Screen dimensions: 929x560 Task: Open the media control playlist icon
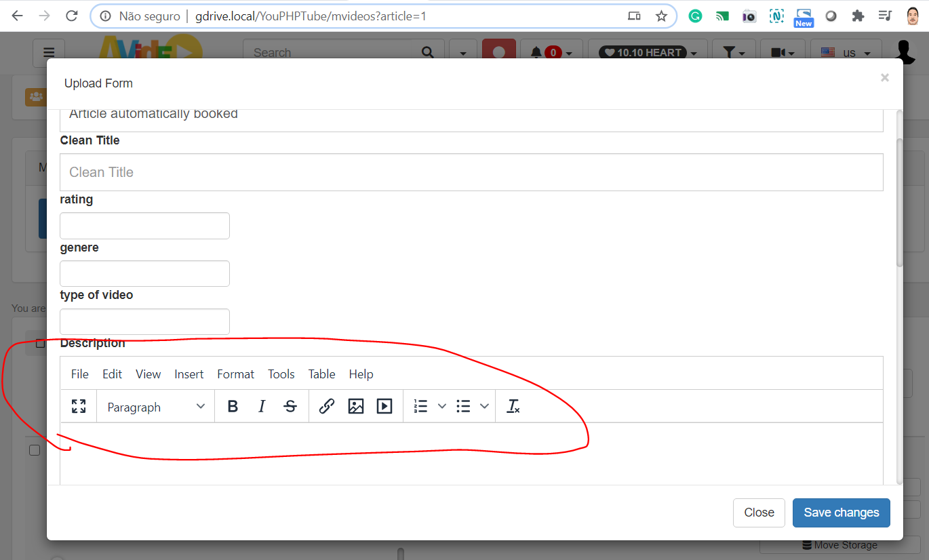pos(885,16)
